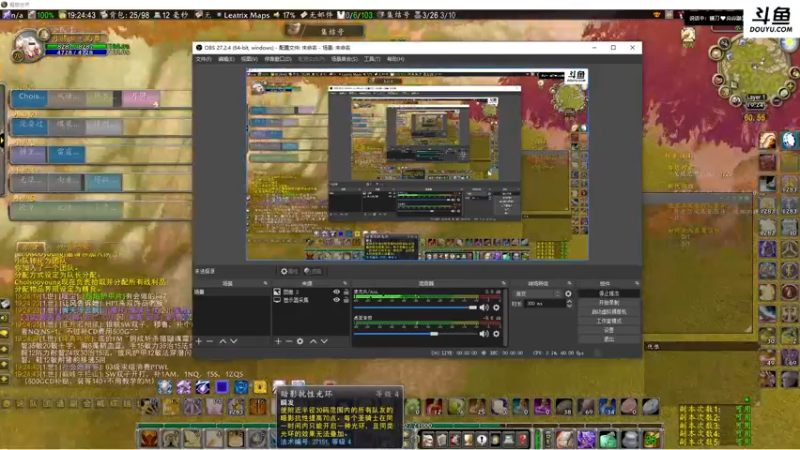Click 退出 exit button in controls
Image resolution: width=800 pixels, height=450 pixels.
pyautogui.click(x=609, y=339)
